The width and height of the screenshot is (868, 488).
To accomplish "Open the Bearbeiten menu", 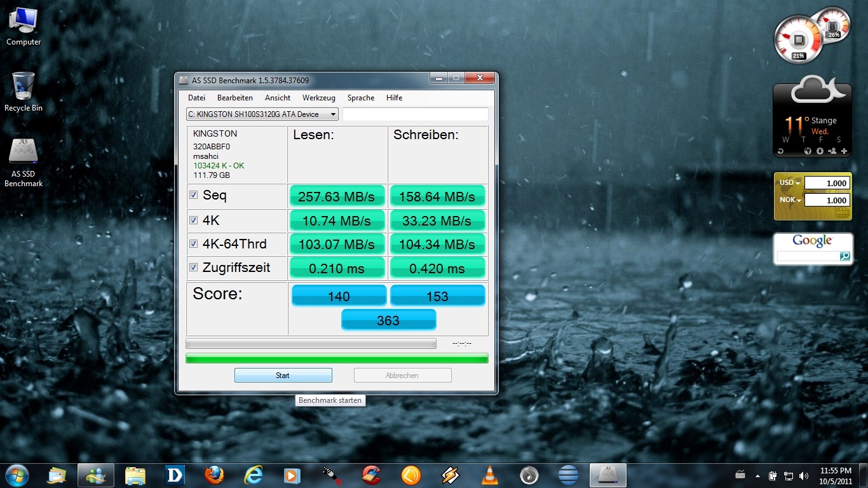I will (x=235, y=98).
